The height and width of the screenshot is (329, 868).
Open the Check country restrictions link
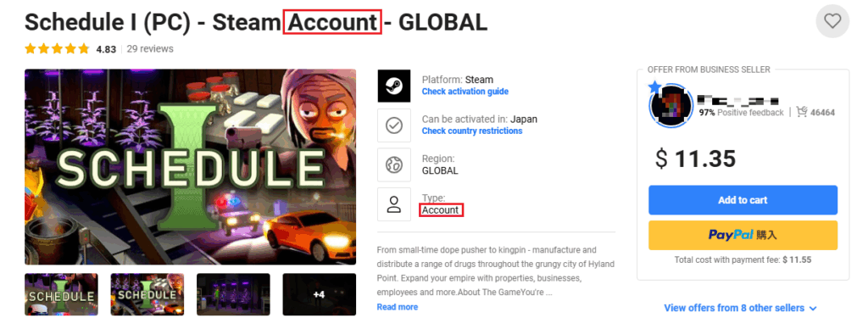(471, 131)
